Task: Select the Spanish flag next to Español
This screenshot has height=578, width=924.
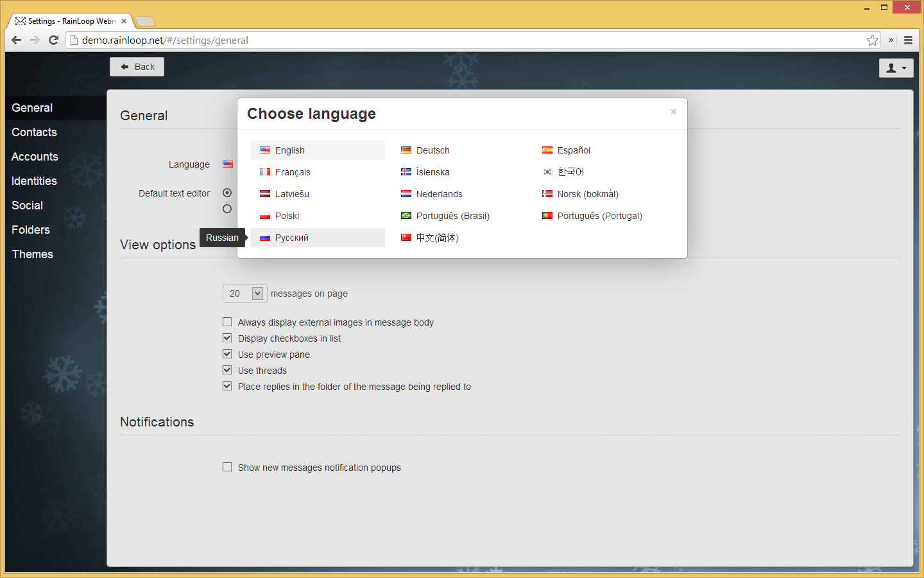Action: click(x=547, y=150)
